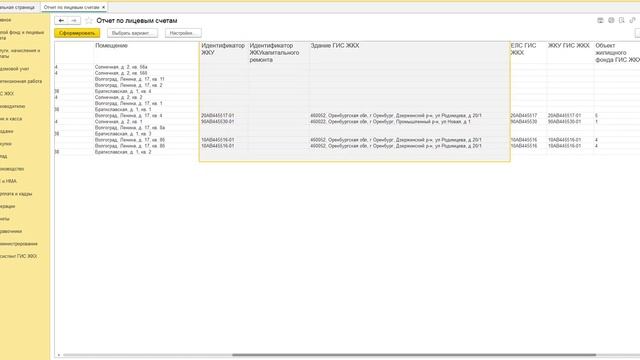Open Выбрать вариант... dialog

(x=132, y=33)
